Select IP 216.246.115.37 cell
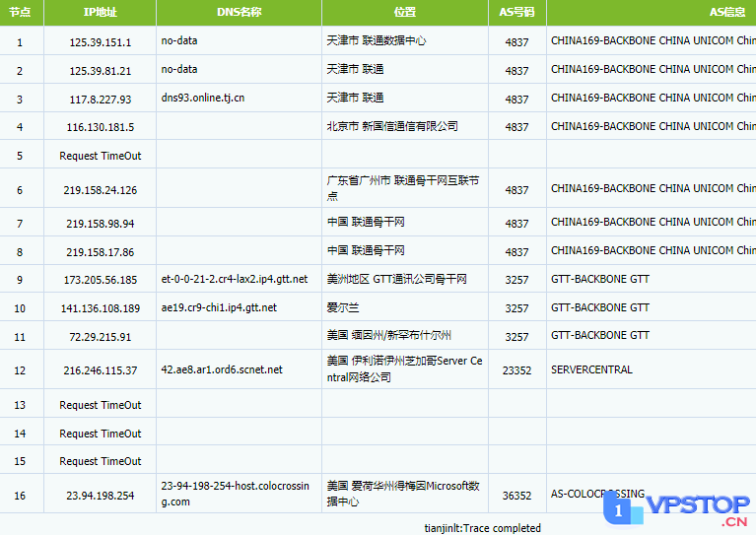The image size is (756, 535). pyautogui.click(x=101, y=370)
